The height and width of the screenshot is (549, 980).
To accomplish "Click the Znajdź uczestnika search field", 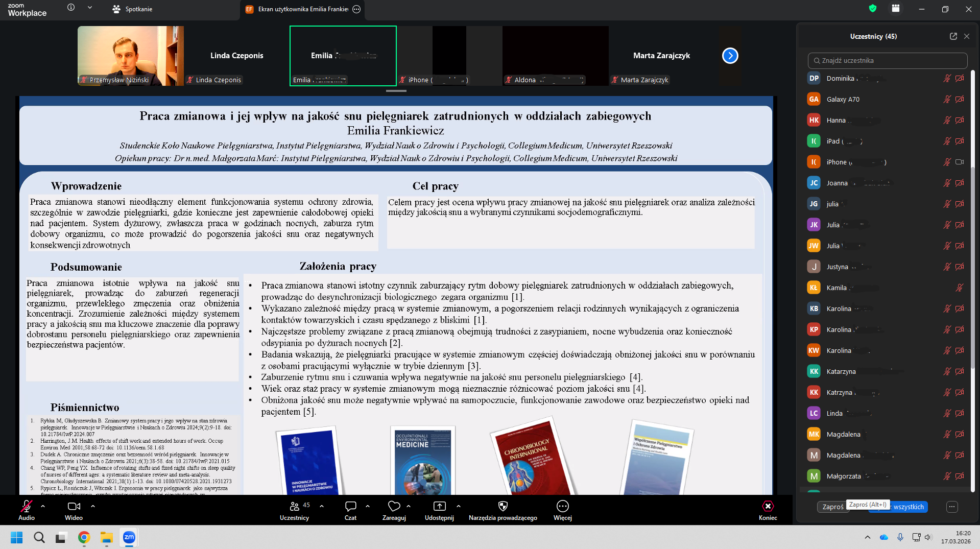I will pyautogui.click(x=887, y=60).
